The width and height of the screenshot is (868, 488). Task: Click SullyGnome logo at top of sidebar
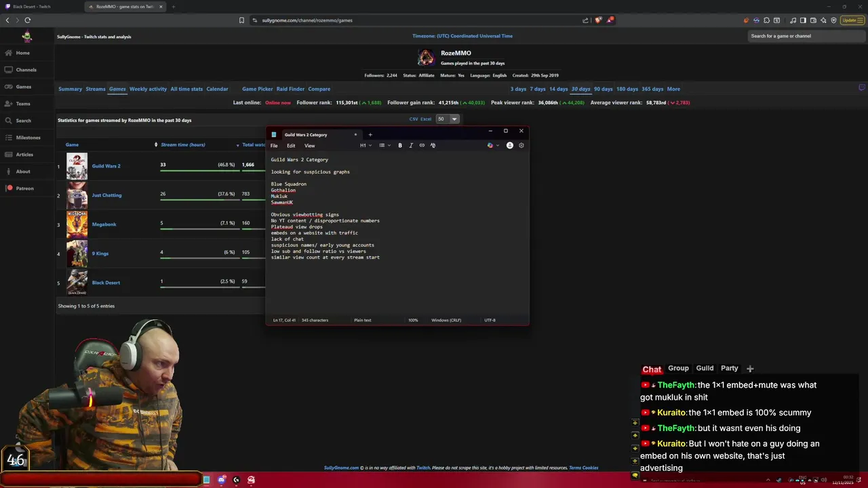[26, 37]
